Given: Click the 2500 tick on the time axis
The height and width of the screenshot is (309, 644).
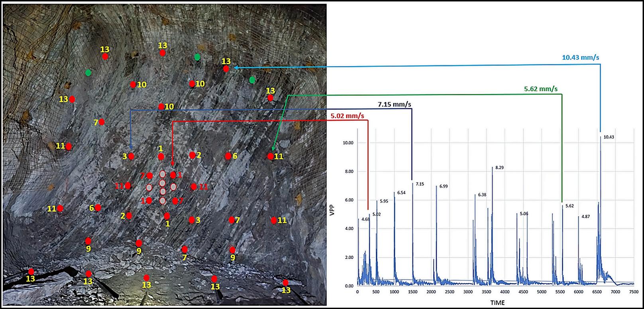Looking at the screenshot, I should pos(450,292).
